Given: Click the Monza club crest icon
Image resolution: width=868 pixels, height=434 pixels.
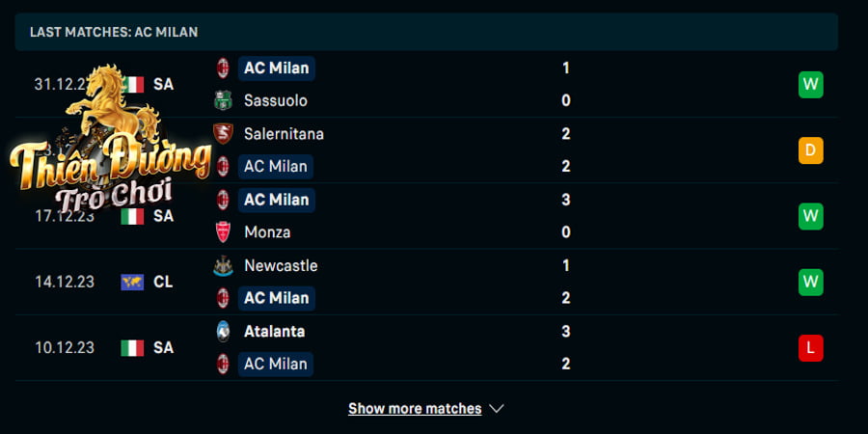Looking at the screenshot, I should tap(223, 231).
